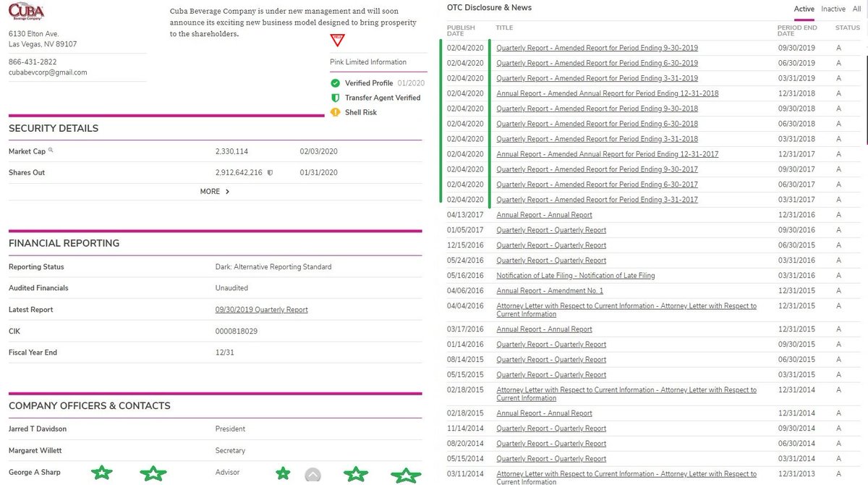
Task: Open Attorney Letter published 02/18/2015
Action: pos(626,394)
